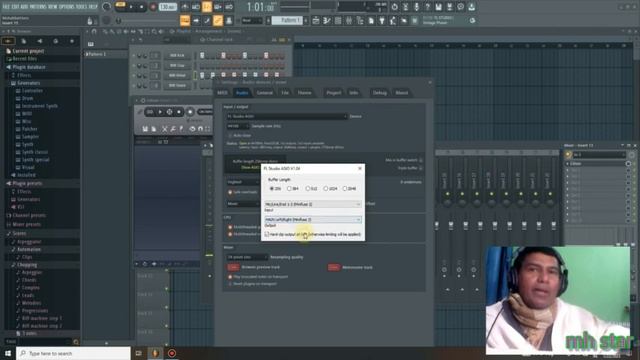Select the 808 Snare channel button
640x360 pixels.
[x=177, y=86]
